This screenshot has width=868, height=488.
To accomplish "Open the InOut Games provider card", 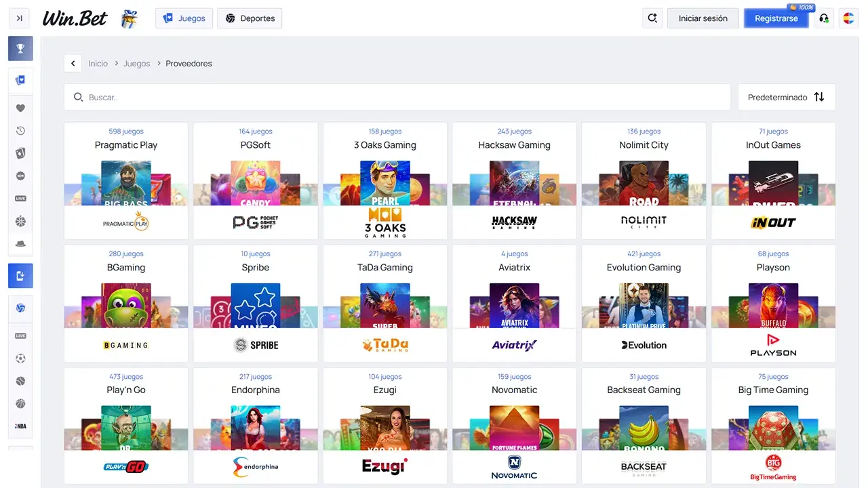I will pyautogui.click(x=774, y=180).
